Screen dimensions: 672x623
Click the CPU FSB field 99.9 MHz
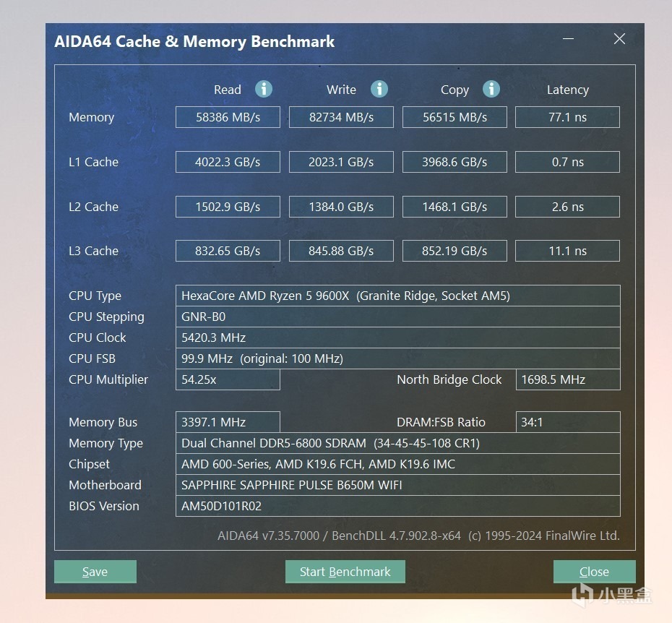[397, 358]
